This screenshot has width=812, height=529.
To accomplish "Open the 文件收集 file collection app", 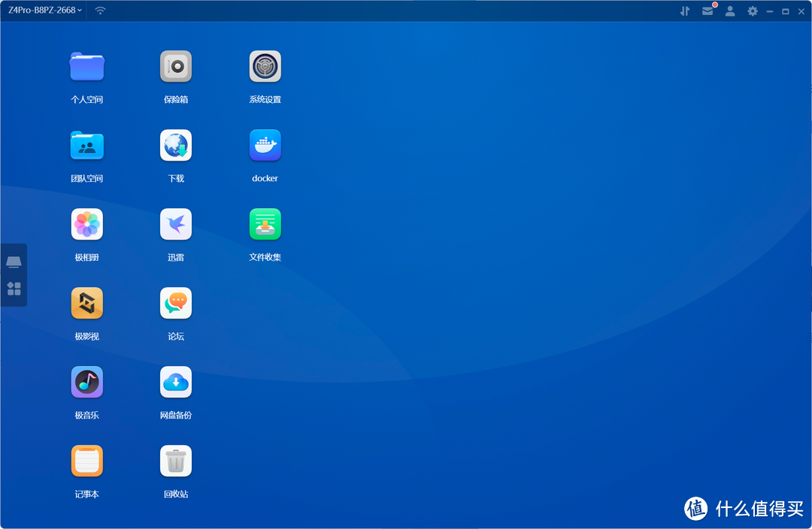I will [x=265, y=225].
